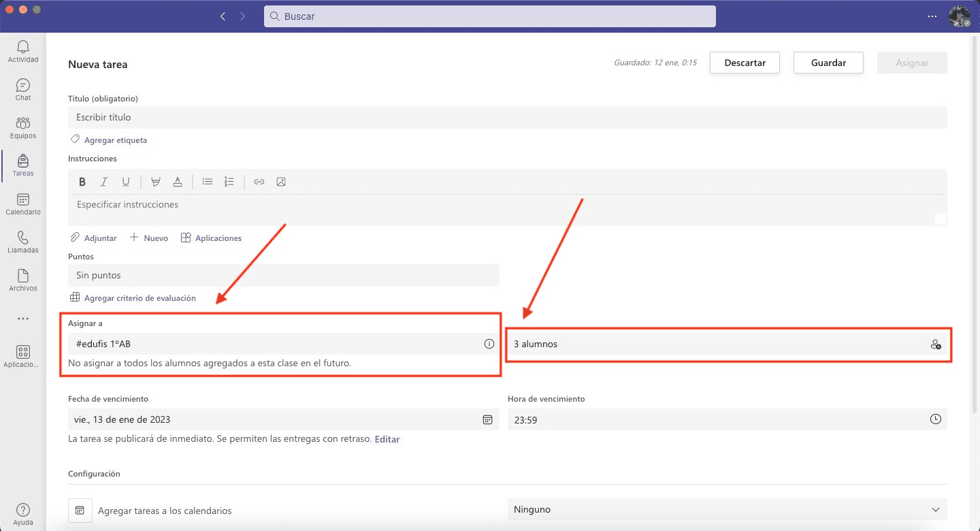The height and width of the screenshot is (531, 980).
Task: Insert a numbered list in instructions
Action: (x=229, y=182)
